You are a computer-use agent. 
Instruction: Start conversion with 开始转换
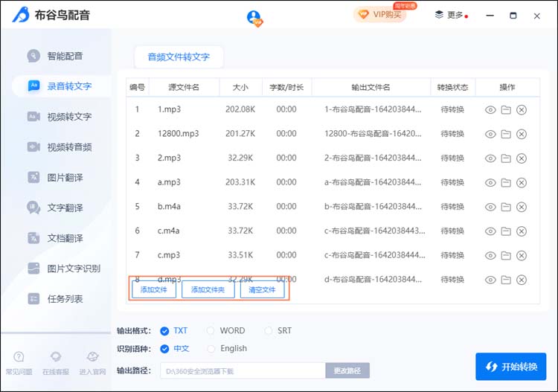click(x=510, y=367)
